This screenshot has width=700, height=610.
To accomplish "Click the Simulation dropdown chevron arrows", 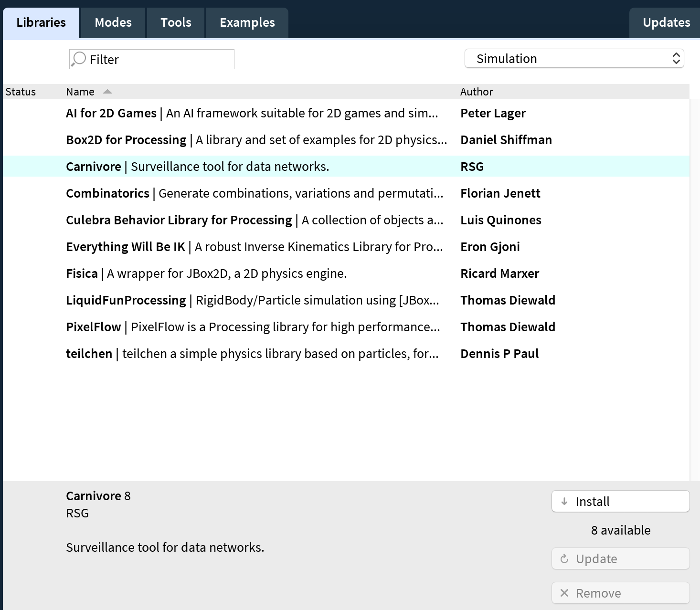I will (676, 59).
